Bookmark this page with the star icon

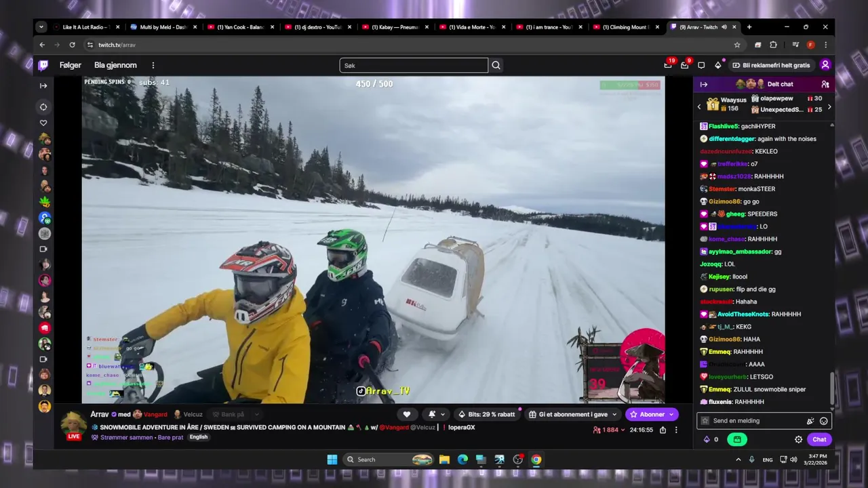point(737,45)
